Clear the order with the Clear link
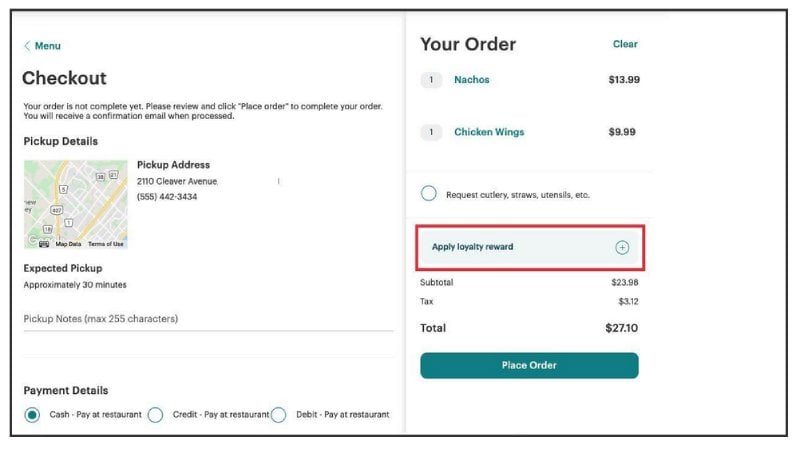 (x=625, y=44)
